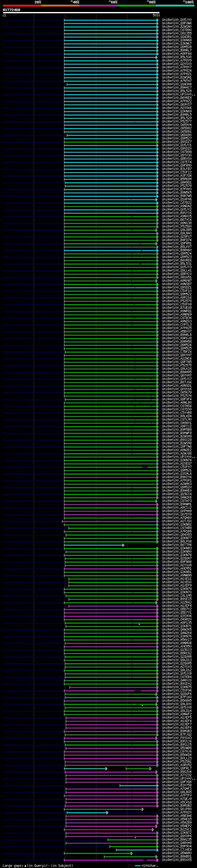Click hit label UniRef100_B3V758
197x868 pixels.
(176, 785)
